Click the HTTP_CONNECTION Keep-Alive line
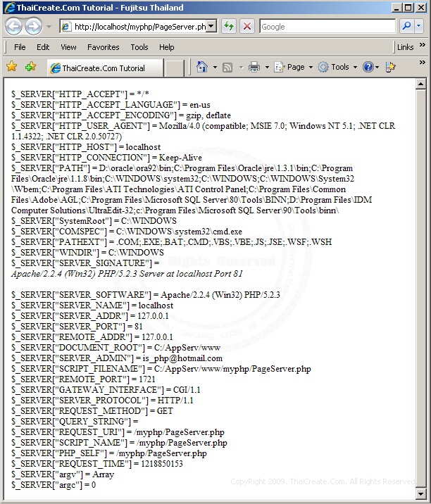The height and width of the screenshot is (504, 431). (x=106, y=158)
